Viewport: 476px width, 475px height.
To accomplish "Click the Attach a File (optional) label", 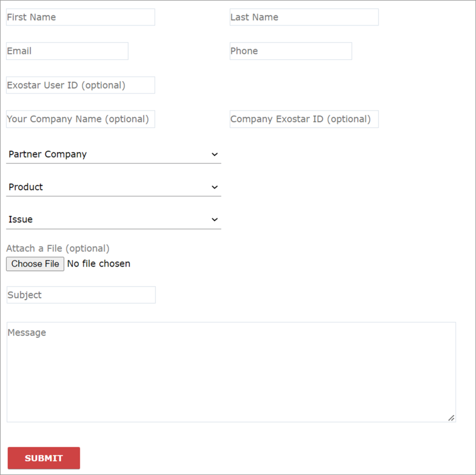I will point(58,248).
